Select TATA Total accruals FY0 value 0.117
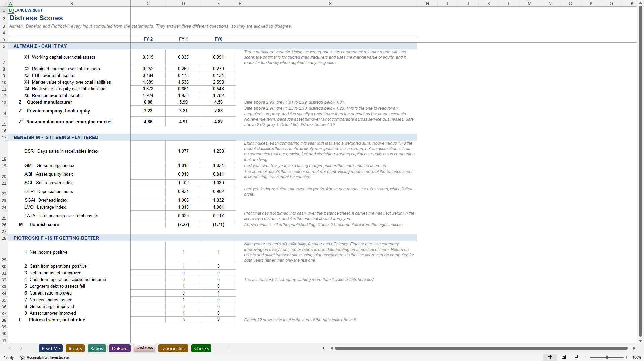 pos(218,216)
